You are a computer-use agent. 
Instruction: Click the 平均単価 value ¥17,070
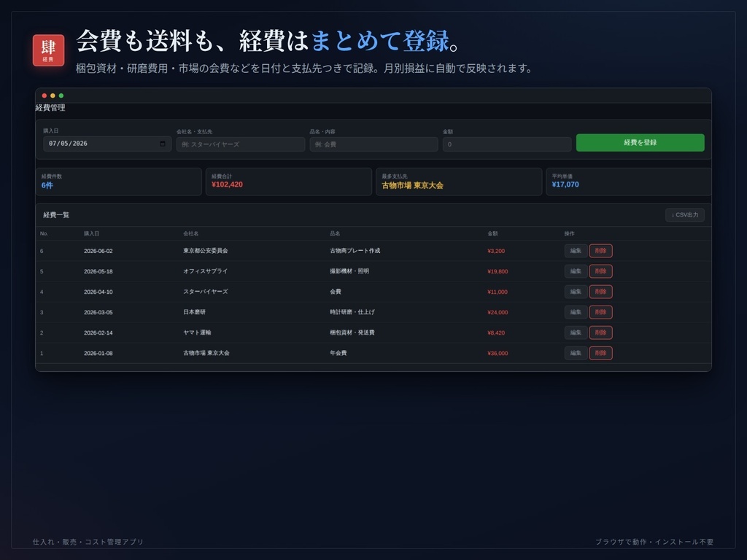(565, 184)
